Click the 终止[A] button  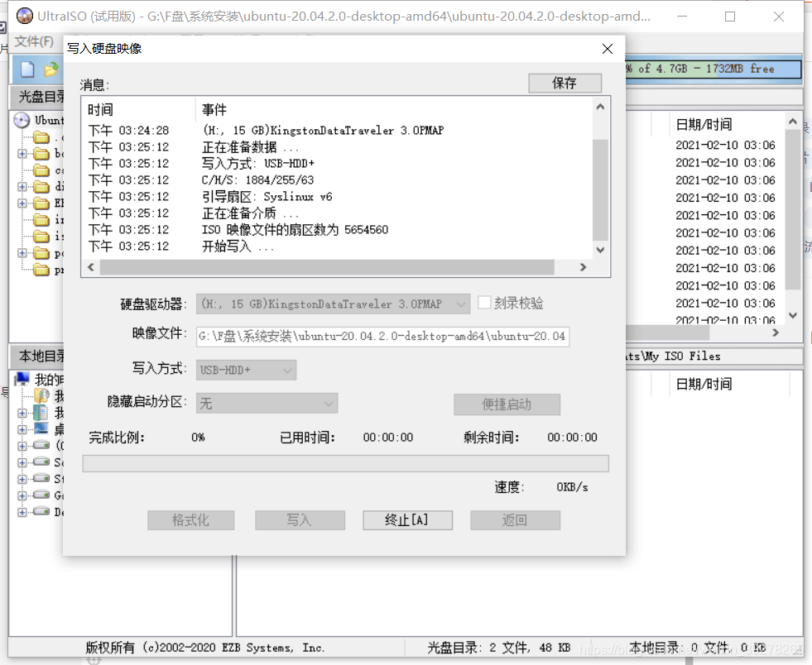point(407,520)
